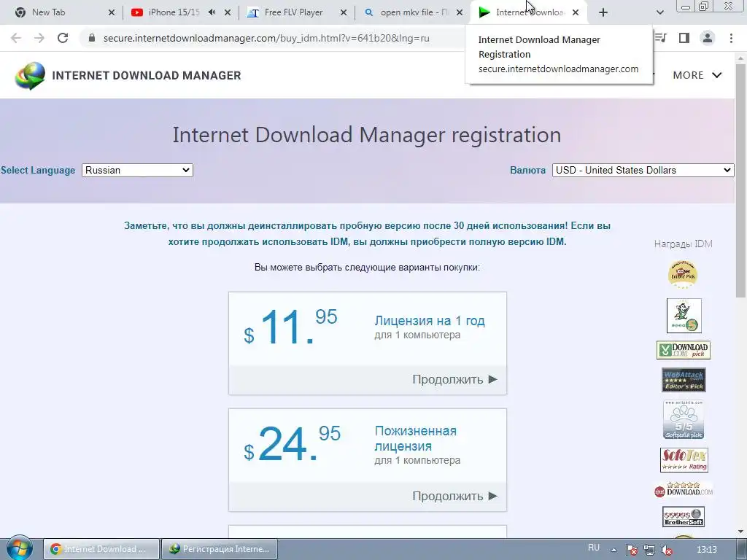Viewport: 747px width, 560px height.
Task: Open the media control icon in toolbar
Action: coord(660,38)
